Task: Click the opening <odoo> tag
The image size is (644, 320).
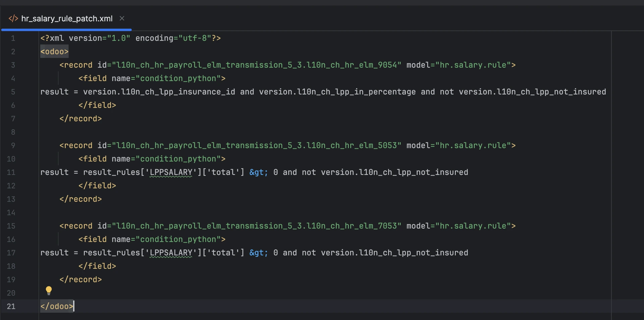Action: click(x=54, y=52)
